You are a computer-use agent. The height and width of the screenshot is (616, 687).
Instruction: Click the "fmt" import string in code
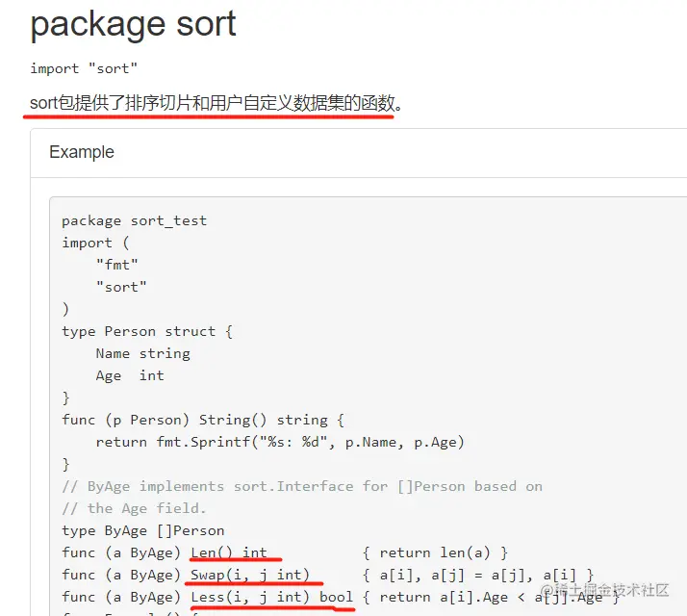[x=117, y=265]
